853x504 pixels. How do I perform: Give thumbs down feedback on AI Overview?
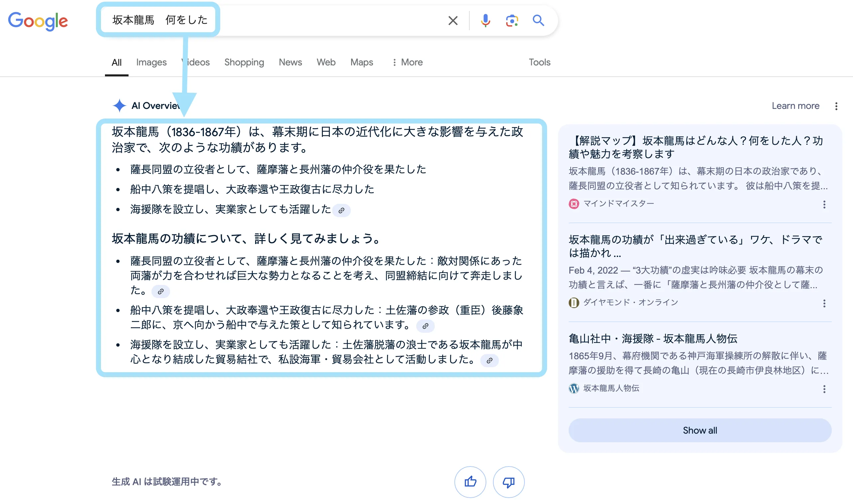(x=509, y=482)
